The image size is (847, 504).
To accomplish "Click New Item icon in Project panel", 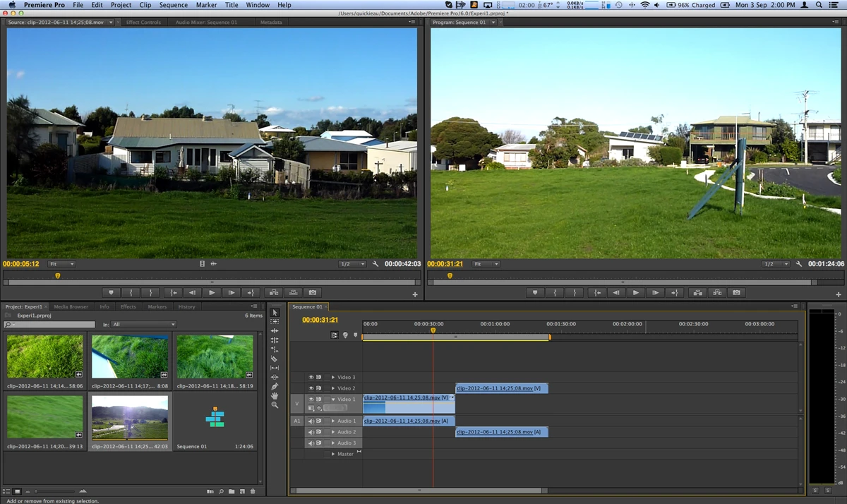I will 242,491.
